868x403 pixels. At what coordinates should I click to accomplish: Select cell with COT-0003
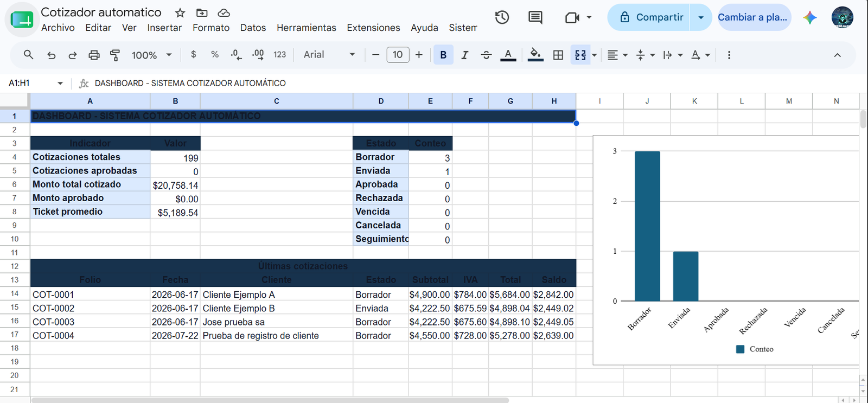click(90, 322)
